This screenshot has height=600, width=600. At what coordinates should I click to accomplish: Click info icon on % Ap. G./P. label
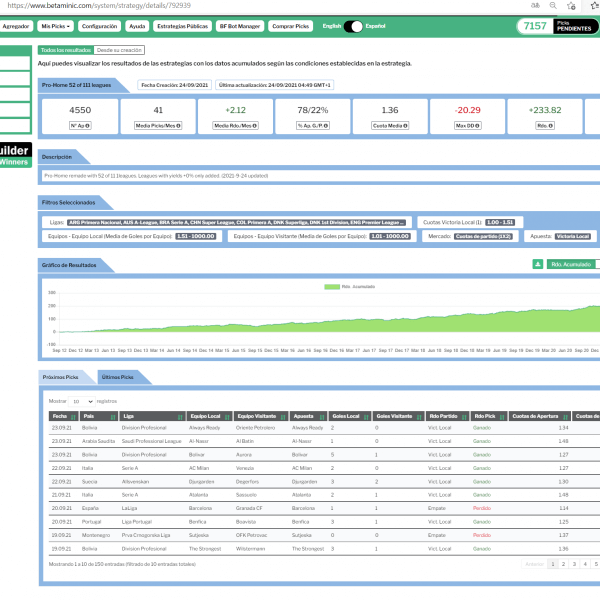tap(326, 126)
